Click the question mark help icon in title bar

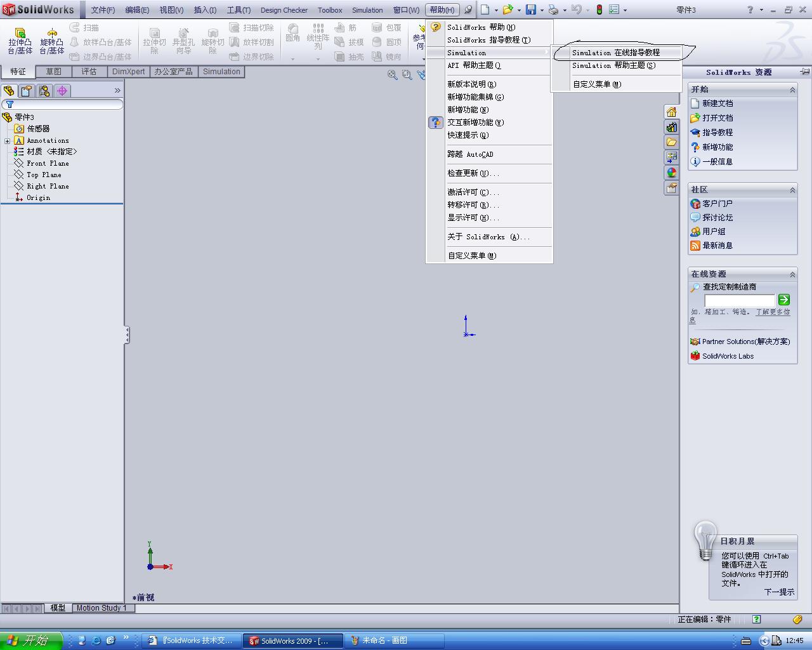click(750, 10)
